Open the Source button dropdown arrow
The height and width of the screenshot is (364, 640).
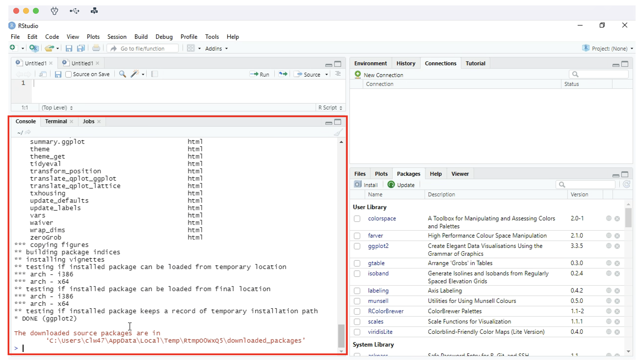pyautogui.click(x=326, y=74)
